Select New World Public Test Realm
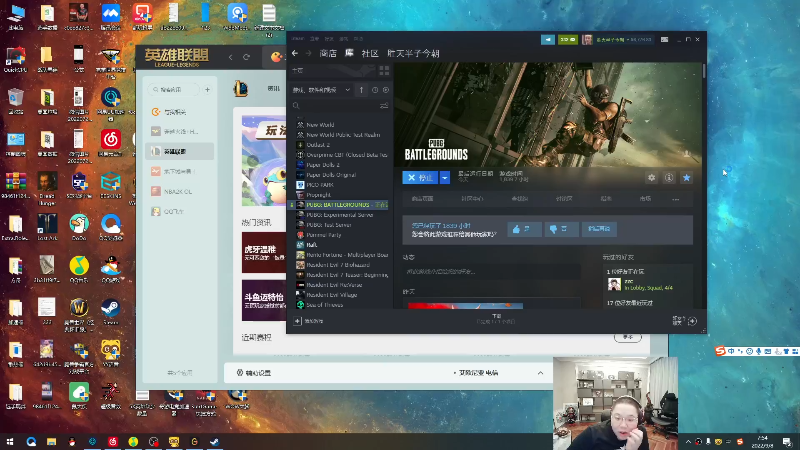The image size is (800, 450). pos(343,135)
